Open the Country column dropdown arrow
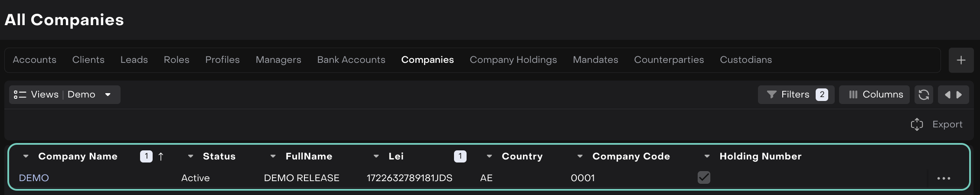This screenshot has width=980, height=195. pyautogui.click(x=489, y=156)
